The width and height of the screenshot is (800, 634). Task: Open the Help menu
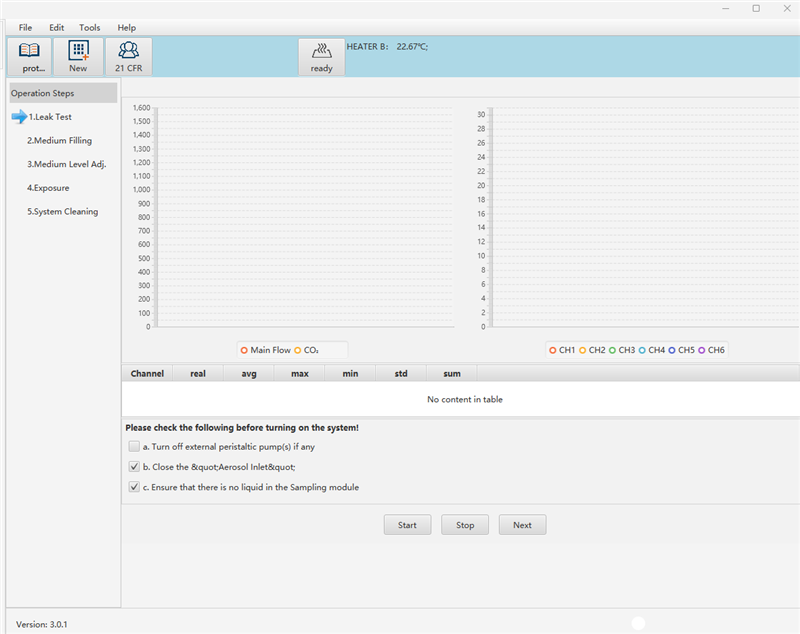[127, 27]
